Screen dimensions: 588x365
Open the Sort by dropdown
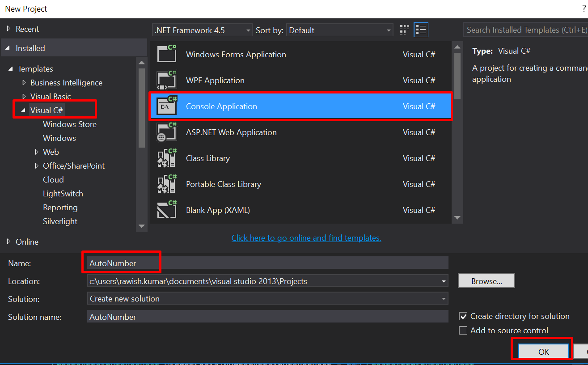point(339,30)
